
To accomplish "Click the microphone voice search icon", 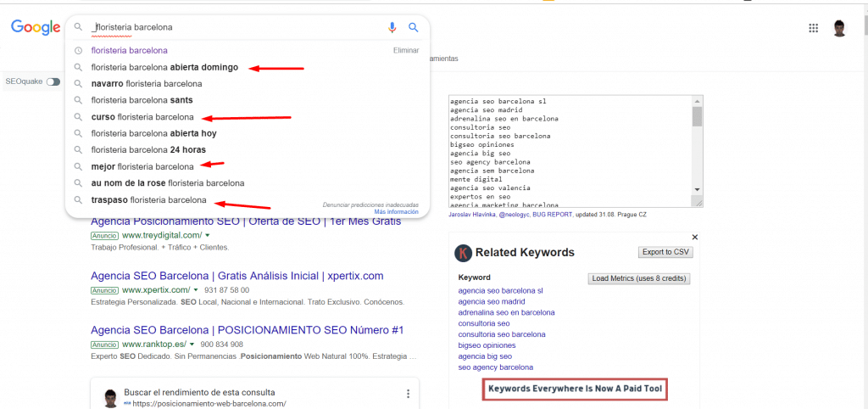I will 392,28.
